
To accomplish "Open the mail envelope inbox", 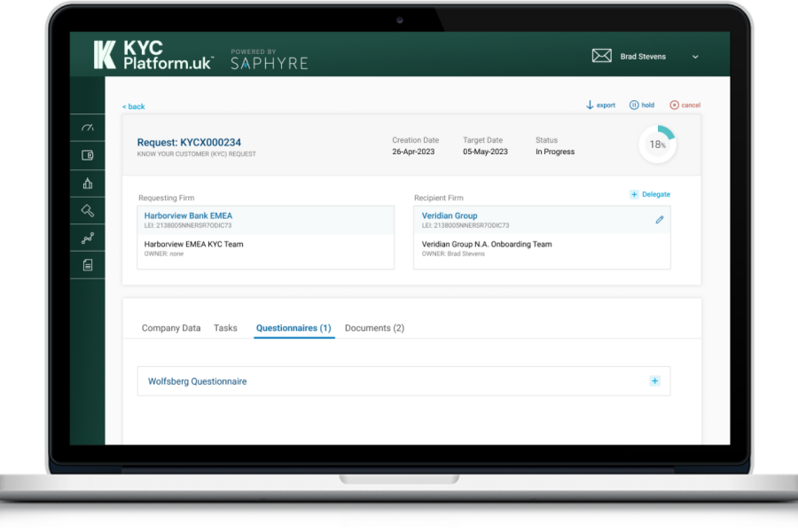I will [x=602, y=56].
